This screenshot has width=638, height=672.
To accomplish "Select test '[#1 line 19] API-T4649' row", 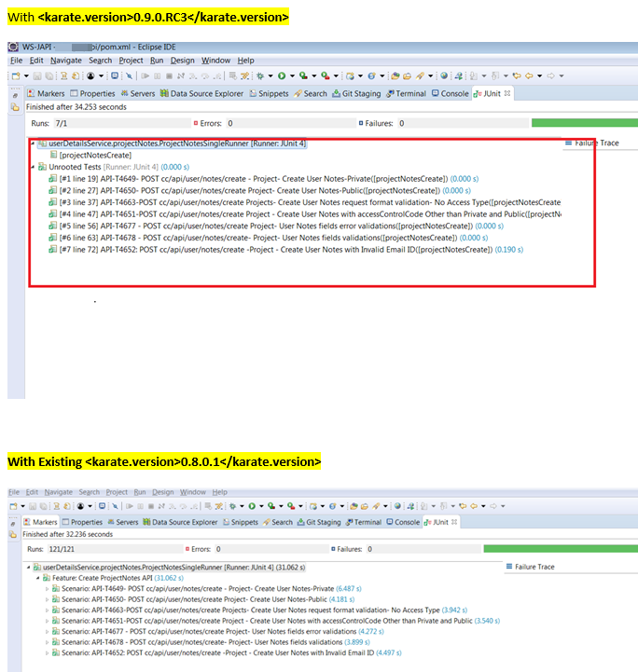I will coord(264,179).
